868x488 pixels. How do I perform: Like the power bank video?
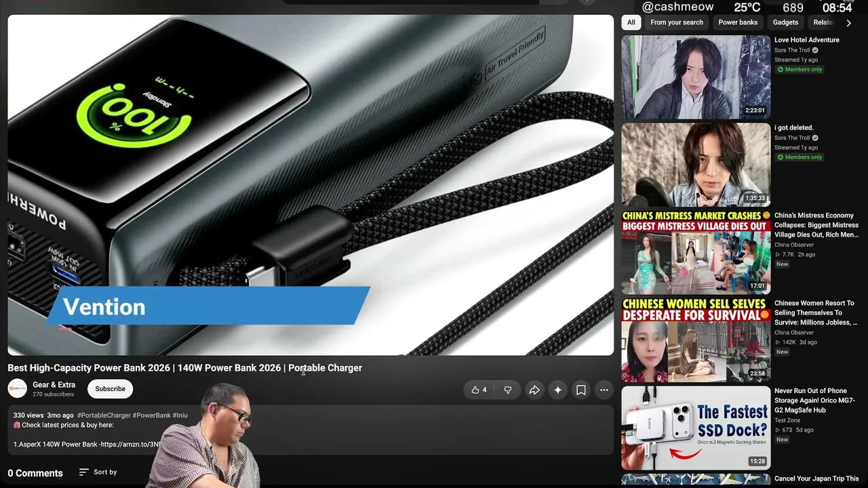click(x=479, y=390)
